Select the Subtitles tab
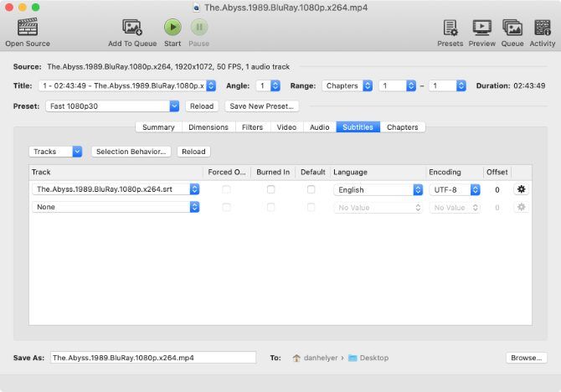This screenshot has height=392, width=561. tap(358, 127)
